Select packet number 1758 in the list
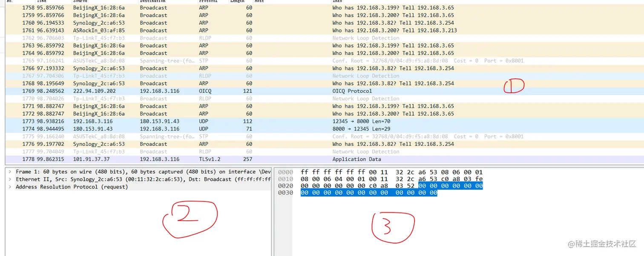The image size is (644, 256). click(x=324, y=8)
